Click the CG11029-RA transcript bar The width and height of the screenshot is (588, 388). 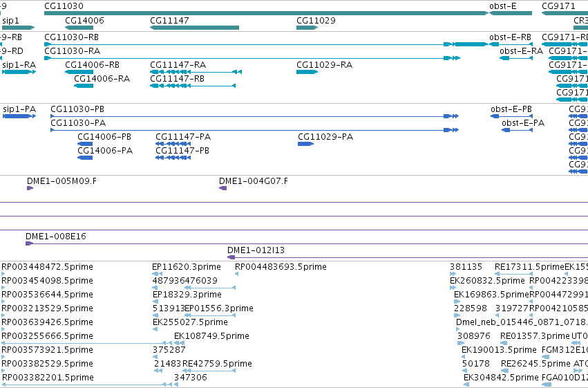[x=307, y=72]
